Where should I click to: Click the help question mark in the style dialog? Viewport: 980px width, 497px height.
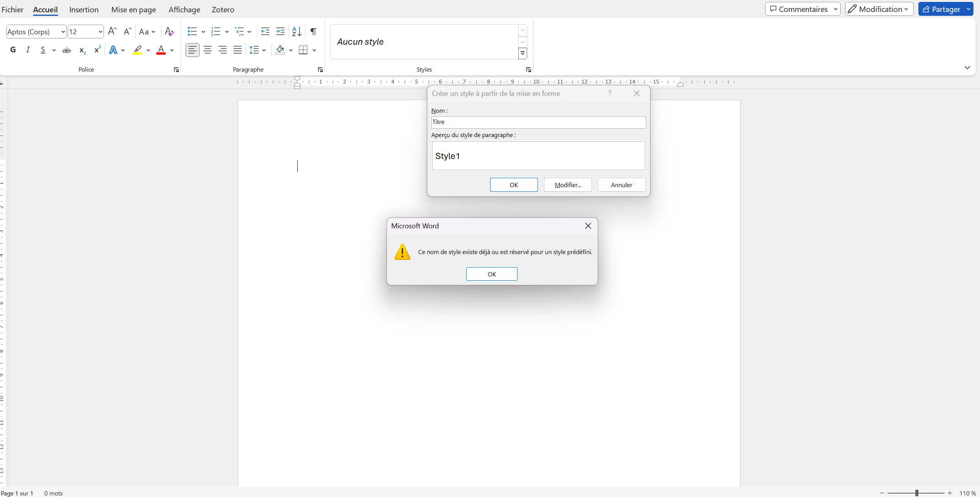coord(610,94)
